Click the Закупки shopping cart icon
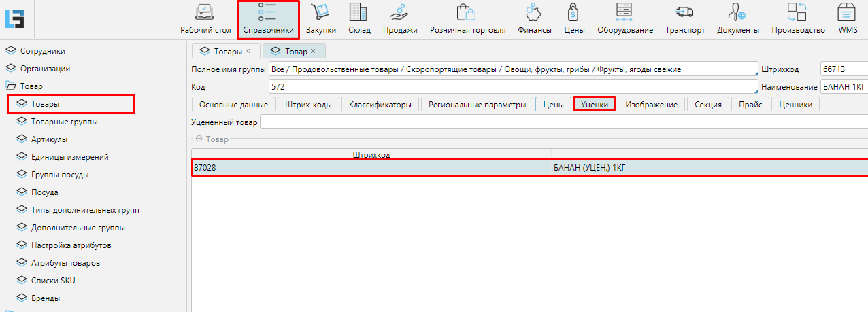This screenshot has width=868, height=312. click(x=320, y=12)
